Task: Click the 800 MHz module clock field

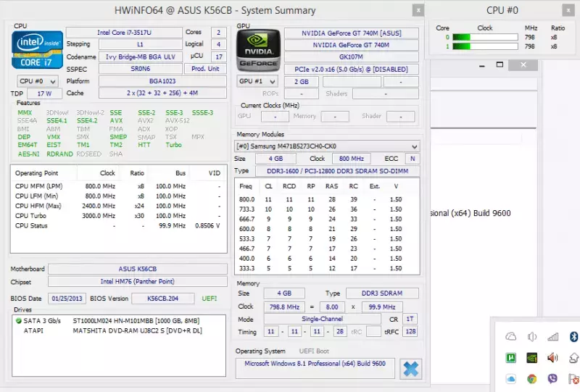Action: pyautogui.click(x=352, y=159)
